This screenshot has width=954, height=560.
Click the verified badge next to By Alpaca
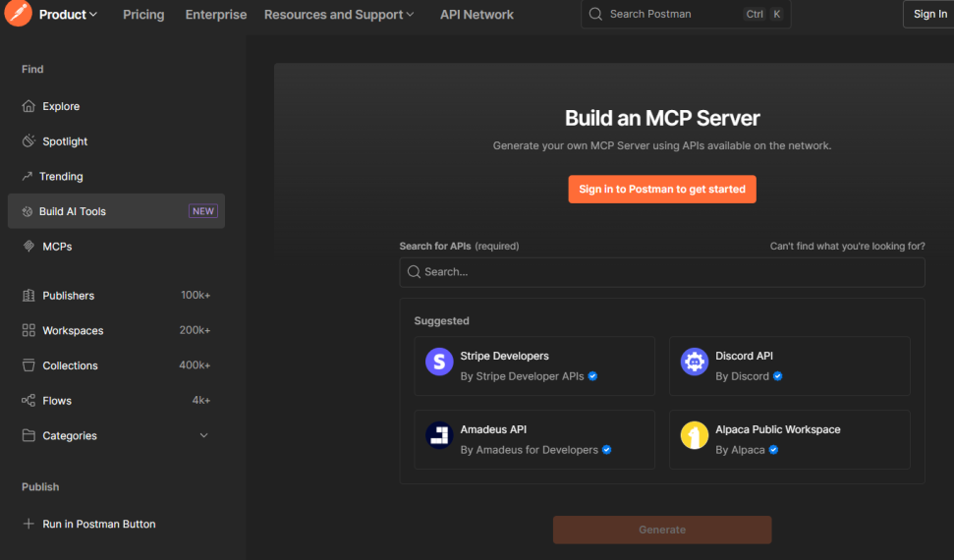[x=773, y=450]
